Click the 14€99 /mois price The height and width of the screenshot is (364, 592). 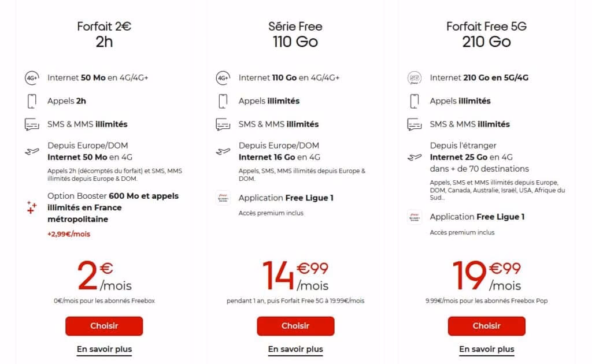pos(295,275)
